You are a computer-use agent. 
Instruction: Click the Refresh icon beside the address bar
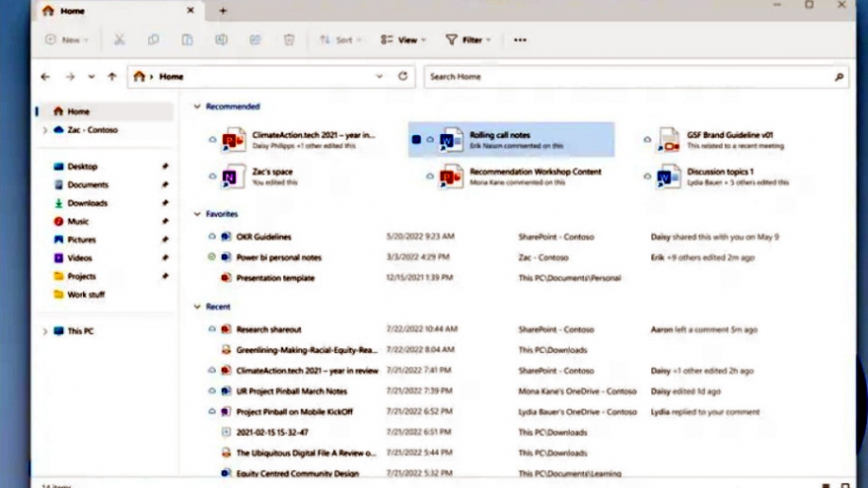402,76
